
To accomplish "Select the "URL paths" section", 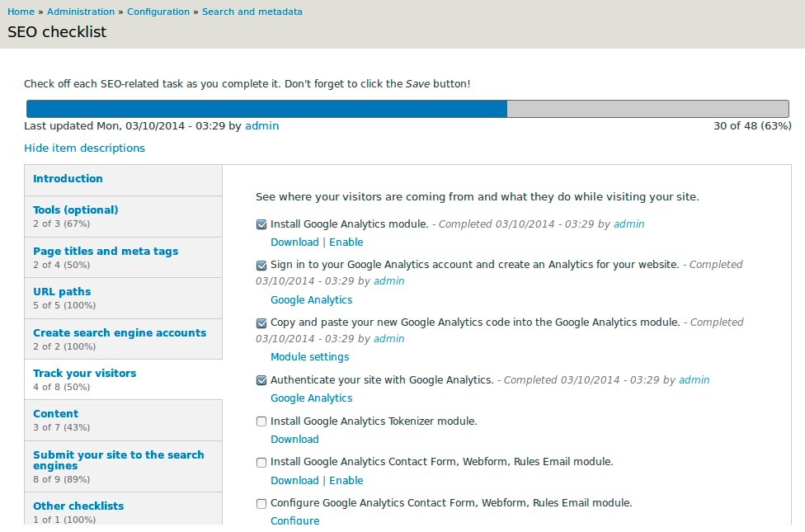I will point(62,291).
